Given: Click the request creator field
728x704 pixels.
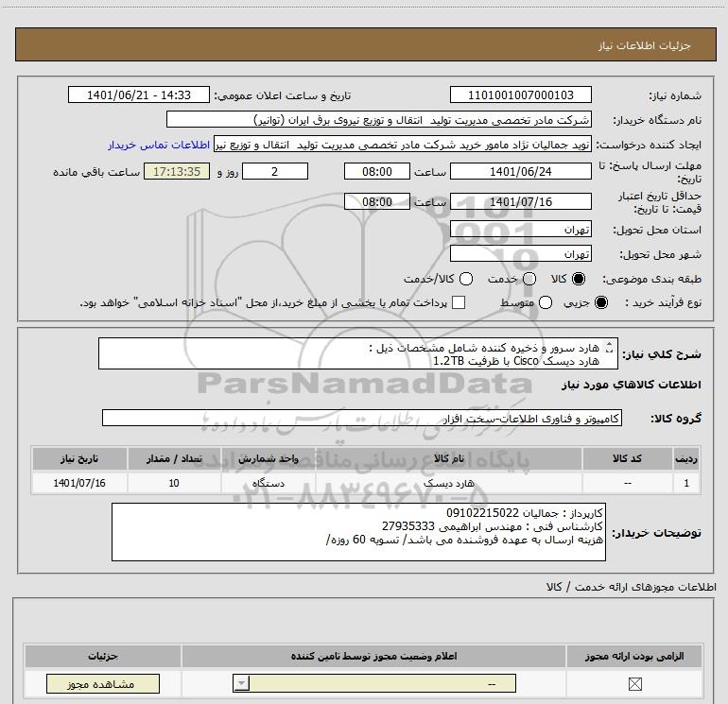Looking at the screenshot, I should (x=403, y=145).
